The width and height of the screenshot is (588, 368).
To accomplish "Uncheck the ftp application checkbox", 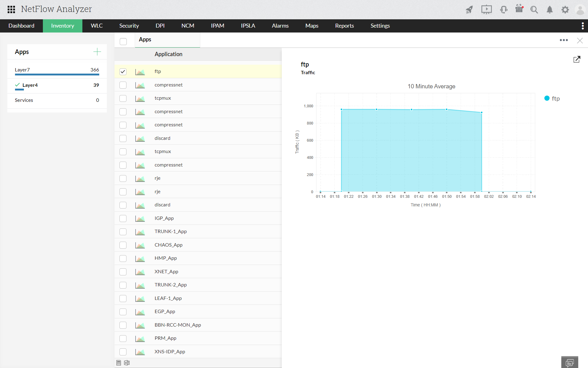I will pyautogui.click(x=123, y=71).
